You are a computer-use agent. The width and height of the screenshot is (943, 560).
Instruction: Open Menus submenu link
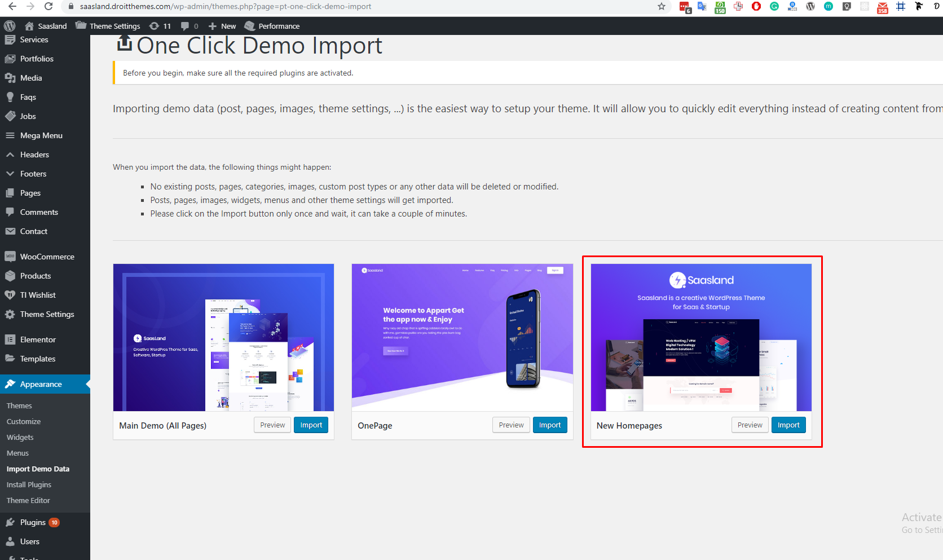[17, 453]
